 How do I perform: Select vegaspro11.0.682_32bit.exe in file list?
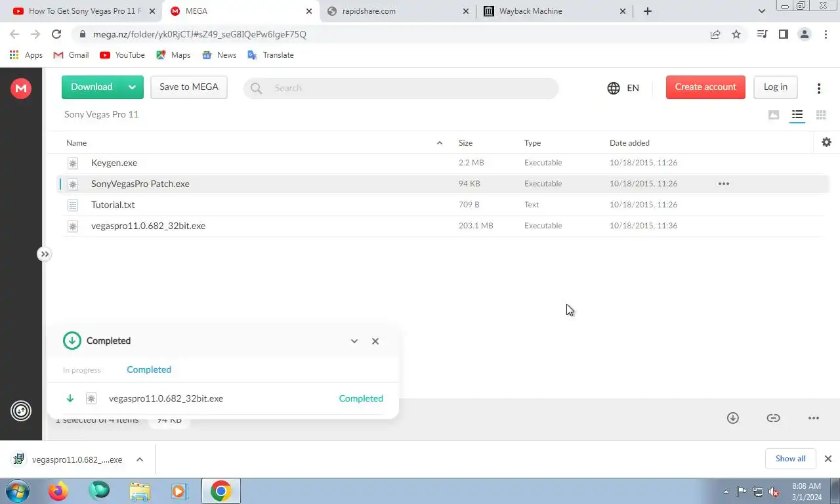(x=148, y=226)
